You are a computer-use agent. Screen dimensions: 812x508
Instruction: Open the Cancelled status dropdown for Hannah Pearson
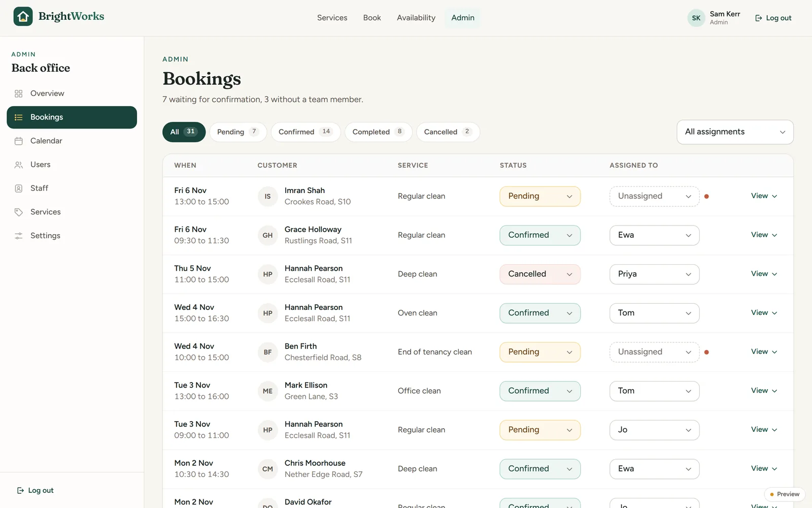(540, 274)
